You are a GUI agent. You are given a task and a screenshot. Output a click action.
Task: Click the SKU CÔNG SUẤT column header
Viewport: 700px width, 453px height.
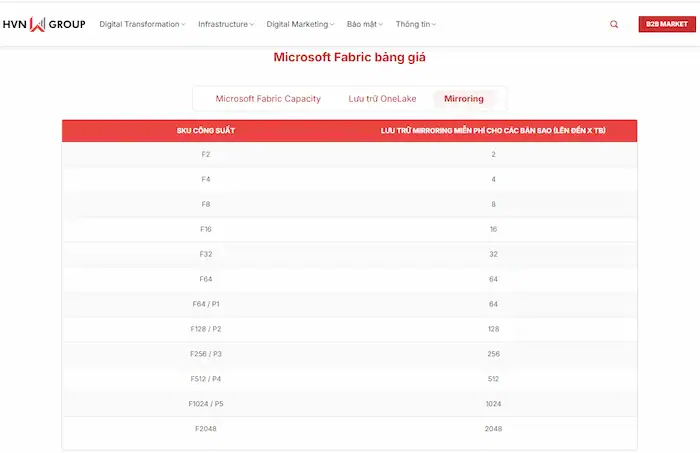click(206, 131)
